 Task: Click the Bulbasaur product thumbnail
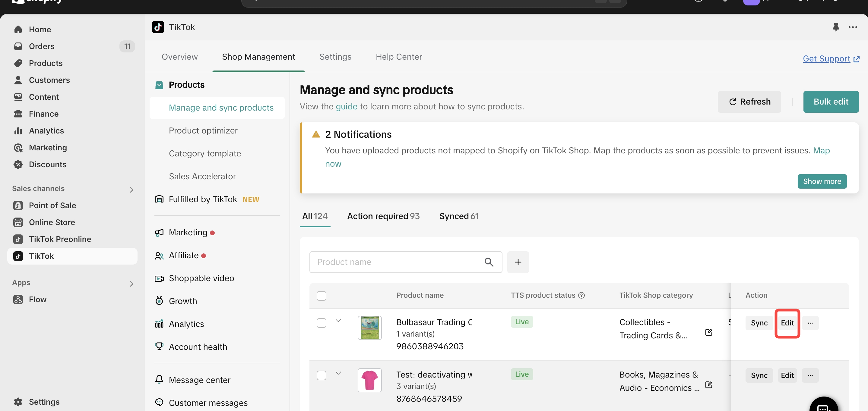click(x=369, y=328)
